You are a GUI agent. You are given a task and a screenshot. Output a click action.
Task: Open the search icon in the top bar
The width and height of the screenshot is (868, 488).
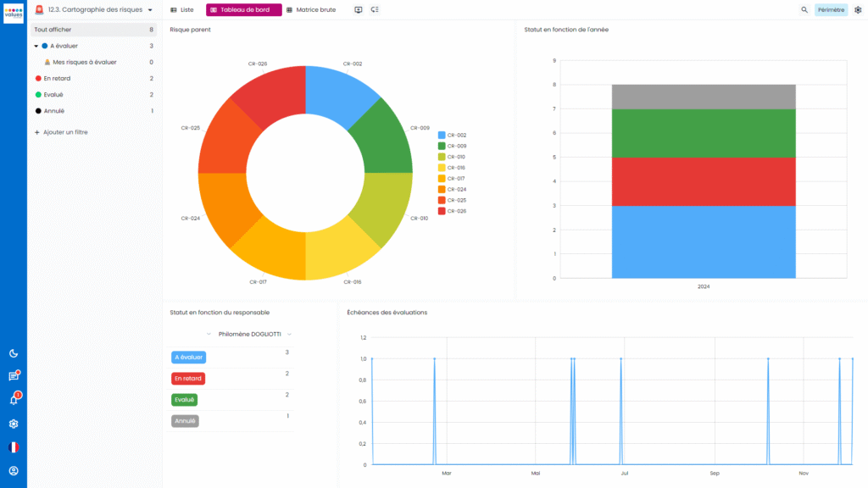[x=804, y=10]
